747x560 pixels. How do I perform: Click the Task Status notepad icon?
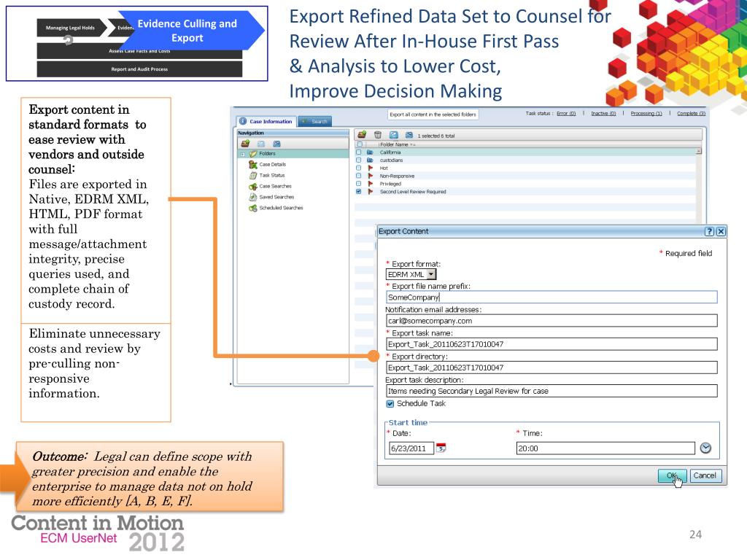point(253,175)
